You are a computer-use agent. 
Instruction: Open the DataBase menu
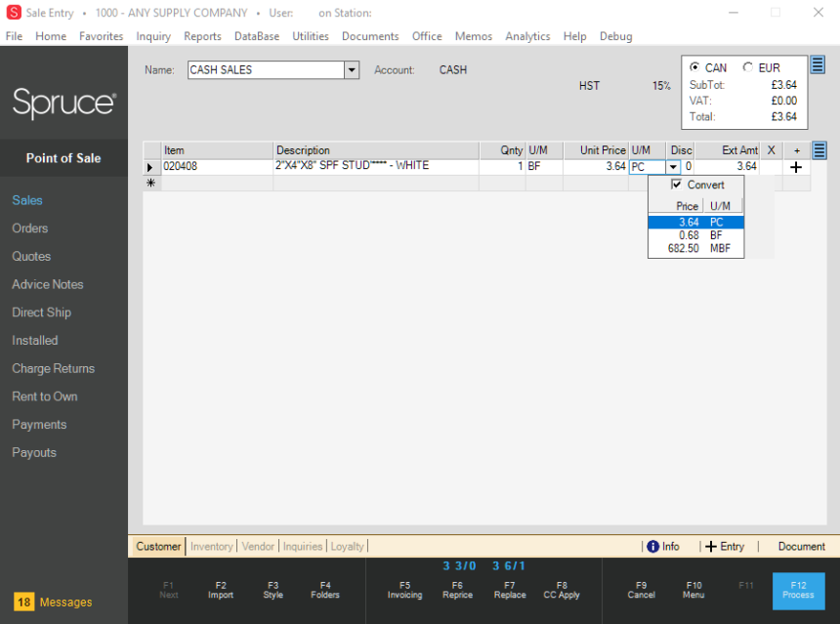point(257,36)
